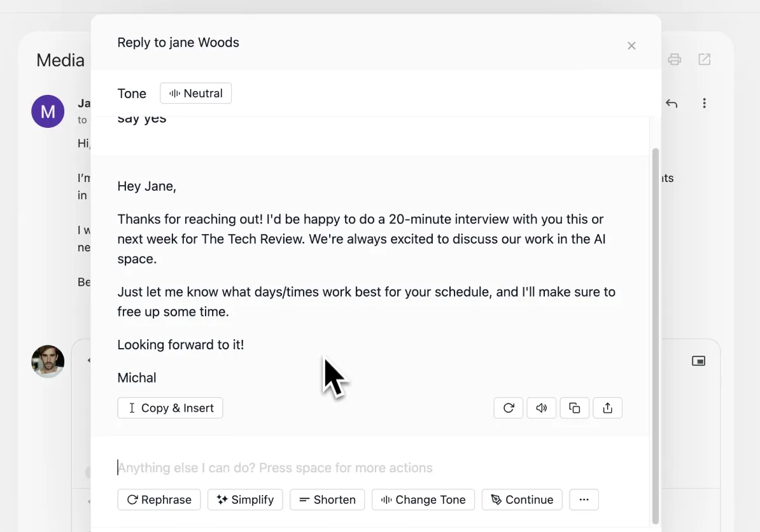The width and height of the screenshot is (760, 532).
Task: Click the regenerate response icon
Action: tap(509, 408)
